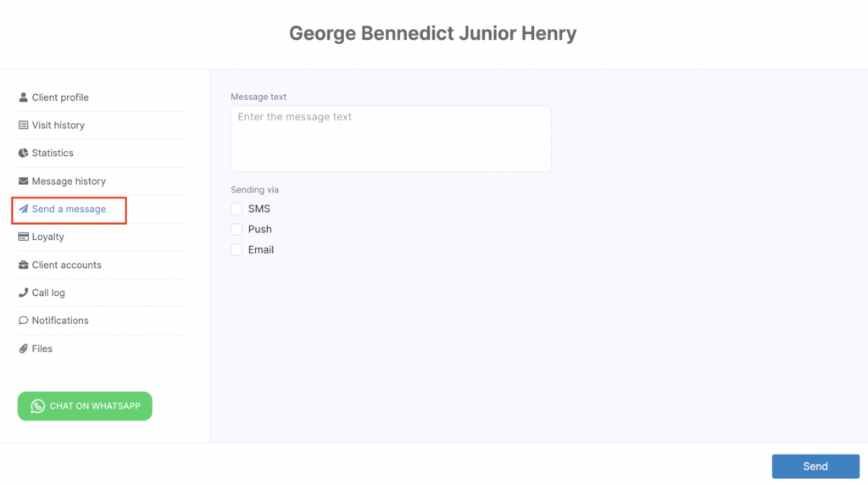Open Chat on WhatsApp button
The image size is (868, 485).
tap(85, 406)
